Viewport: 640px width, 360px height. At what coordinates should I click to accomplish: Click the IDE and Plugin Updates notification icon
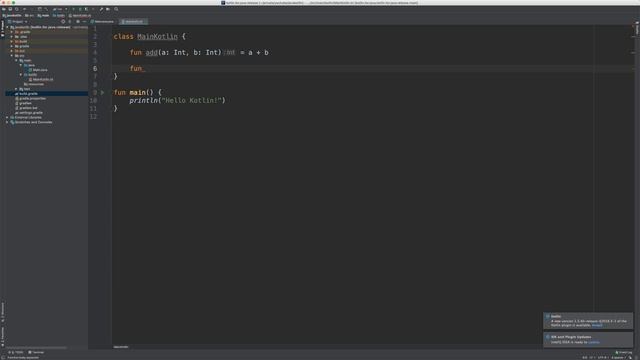click(x=548, y=337)
